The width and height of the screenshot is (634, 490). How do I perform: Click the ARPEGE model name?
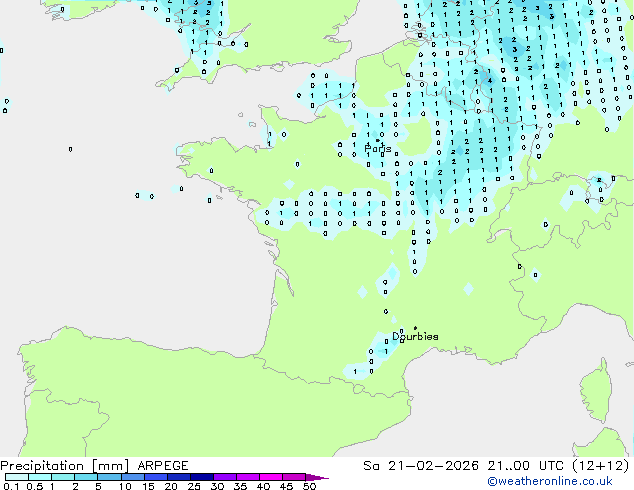coord(163,466)
